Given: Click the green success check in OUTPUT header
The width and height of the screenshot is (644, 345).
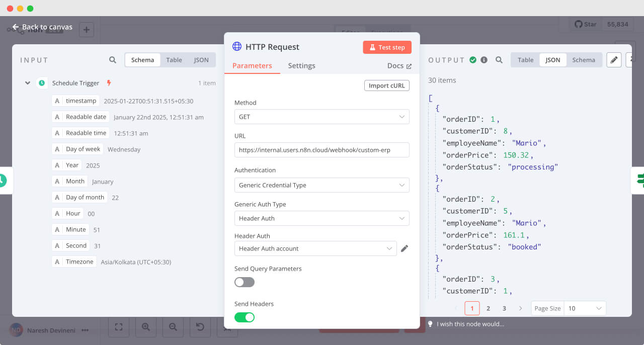Looking at the screenshot, I should point(473,60).
